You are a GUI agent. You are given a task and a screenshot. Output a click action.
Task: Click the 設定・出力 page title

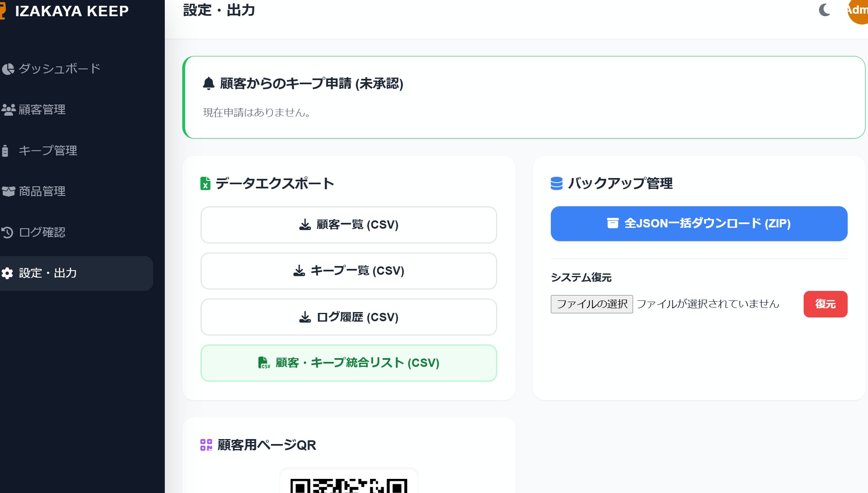(x=219, y=10)
